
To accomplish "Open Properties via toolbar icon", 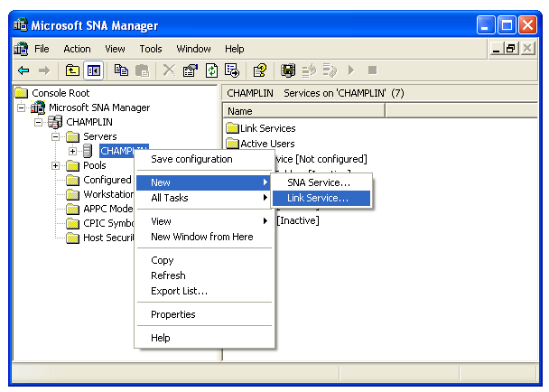I will click(x=191, y=70).
